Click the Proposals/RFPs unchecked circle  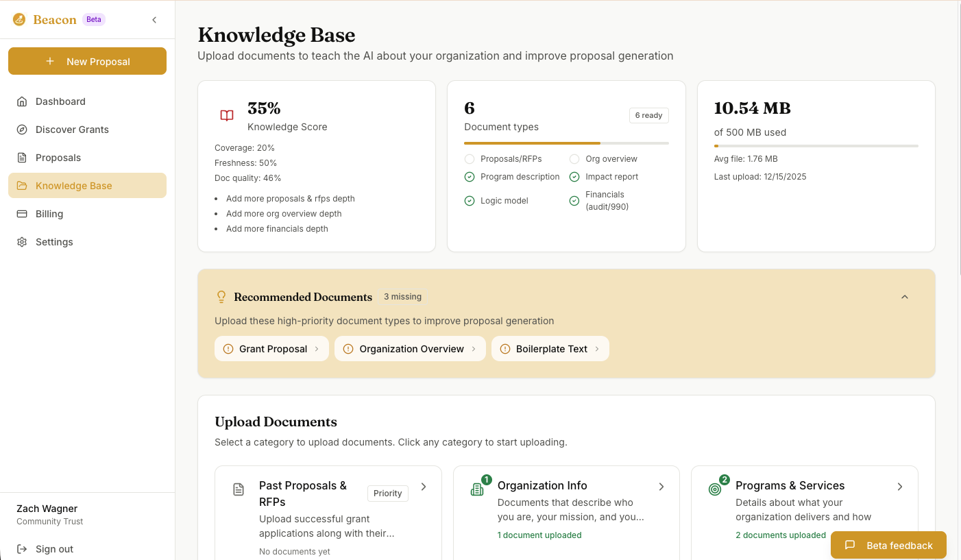pos(470,159)
